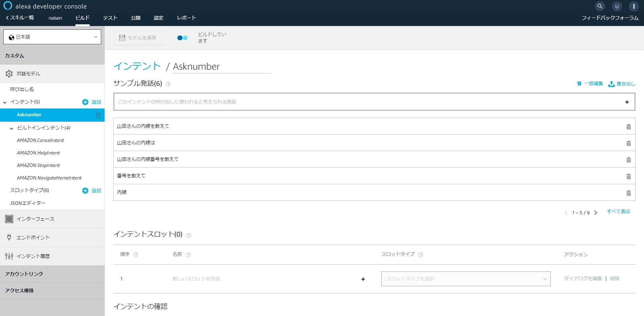
Task: Click the naisen skill name tab
Action: (x=55, y=18)
